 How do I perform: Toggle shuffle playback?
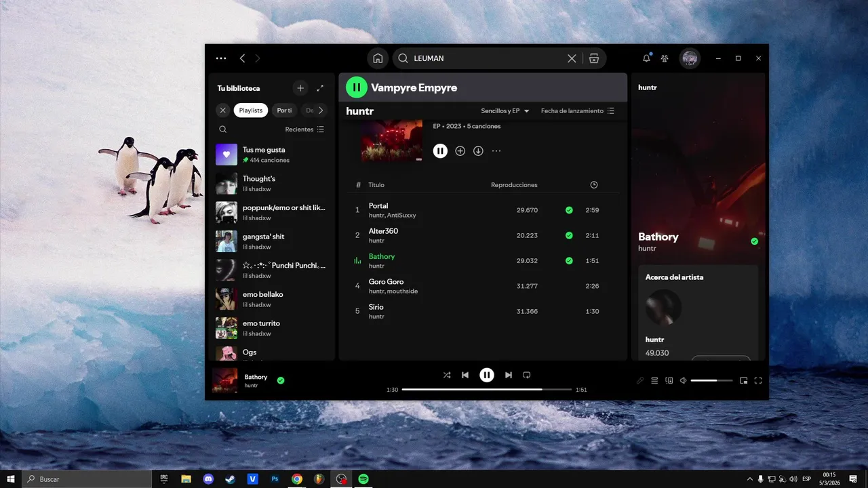447,375
